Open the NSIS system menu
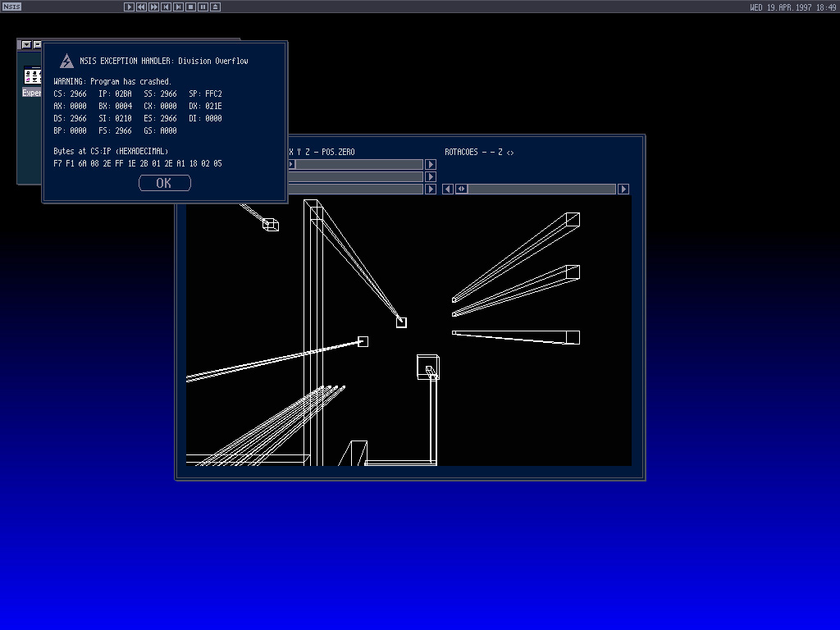840x630 pixels. [x=11, y=7]
